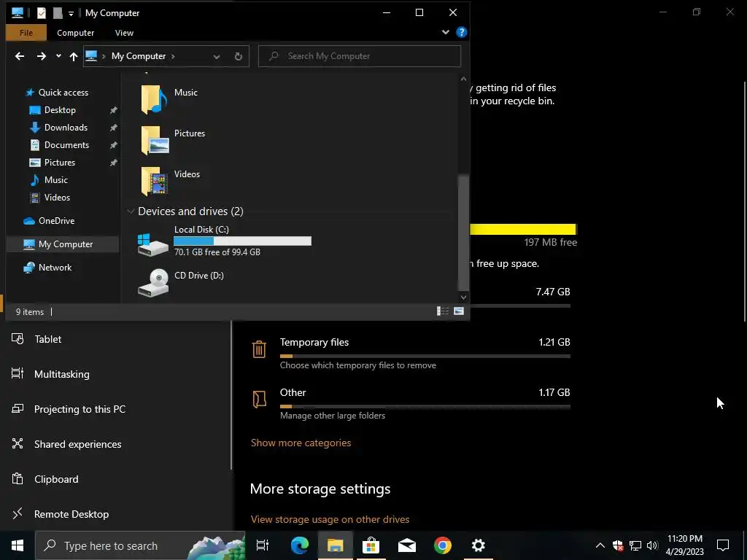Screen dimensions: 747x560
Task: Click the taskbar search box
Action: 140,545
